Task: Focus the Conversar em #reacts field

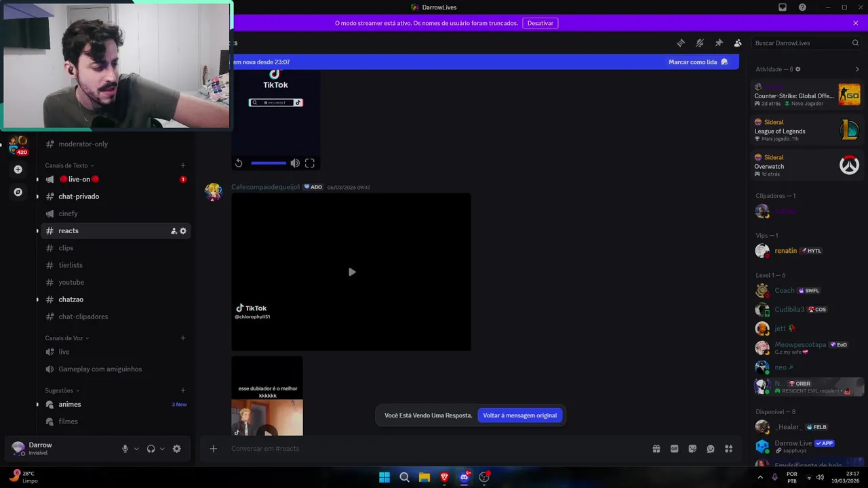Action: (x=434, y=449)
